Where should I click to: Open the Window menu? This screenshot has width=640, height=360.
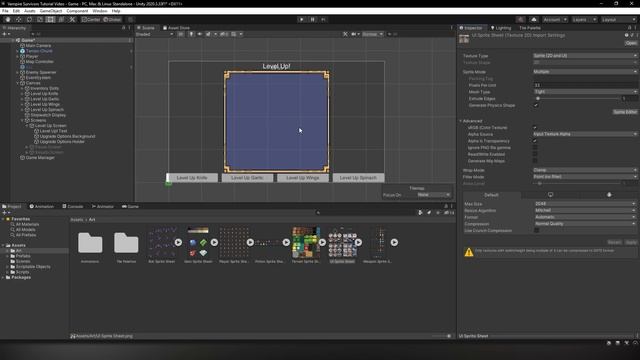coord(100,11)
